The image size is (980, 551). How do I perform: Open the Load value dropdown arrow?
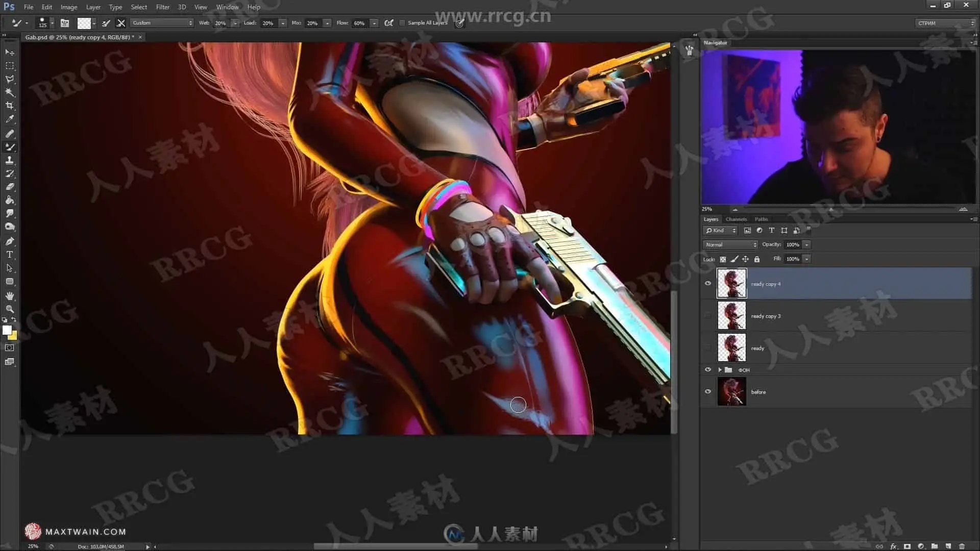[x=283, y=23]
